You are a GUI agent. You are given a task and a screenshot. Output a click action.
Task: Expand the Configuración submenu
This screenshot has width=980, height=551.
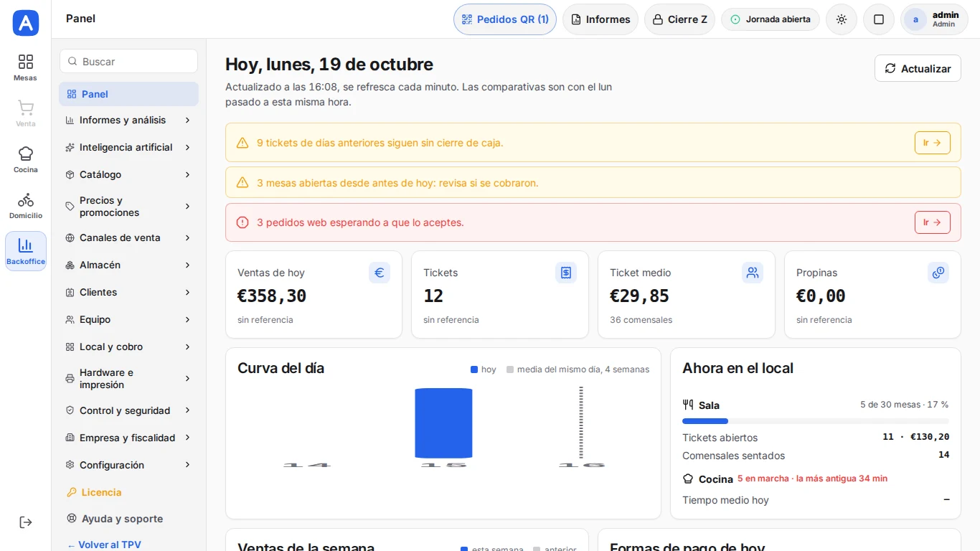click(128, 465)
